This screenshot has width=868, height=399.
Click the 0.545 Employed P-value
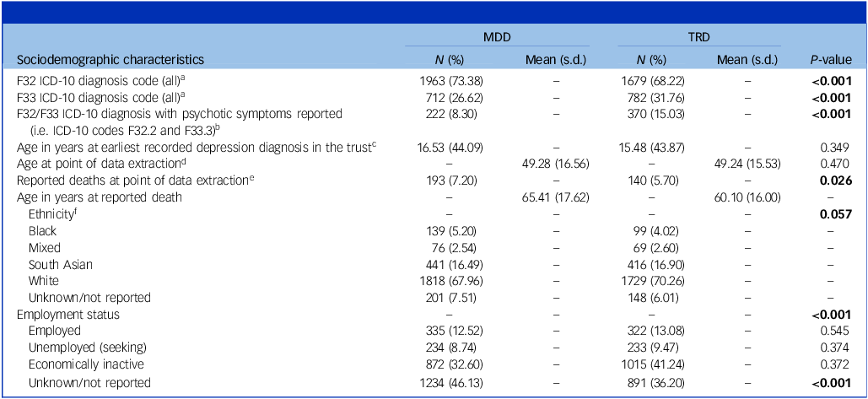coord(836,331)
